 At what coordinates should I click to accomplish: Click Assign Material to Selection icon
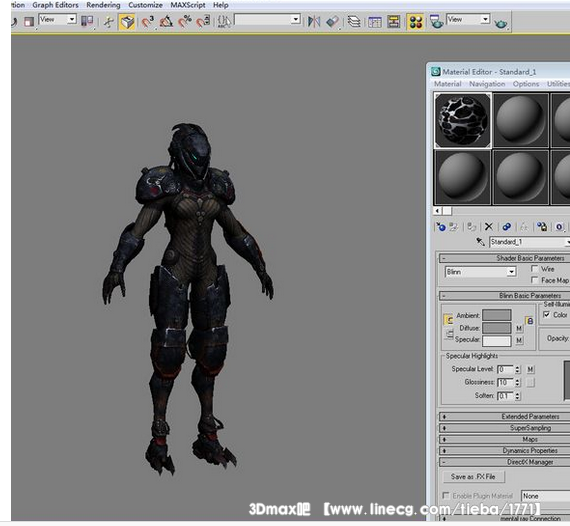click(472, 227)
